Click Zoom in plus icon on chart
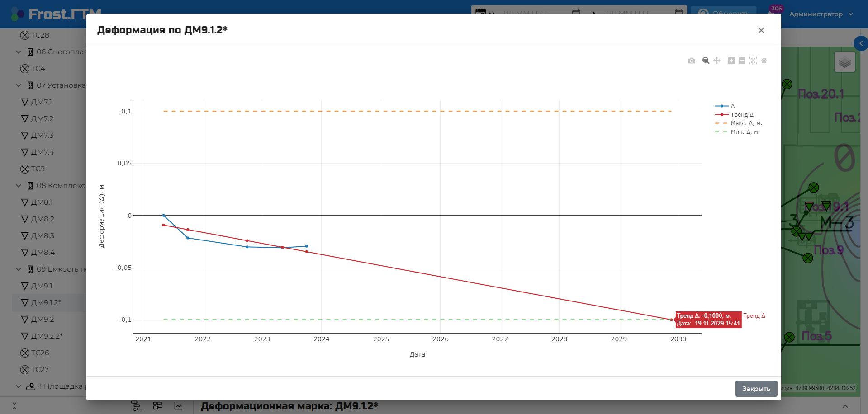 (731, 61)
